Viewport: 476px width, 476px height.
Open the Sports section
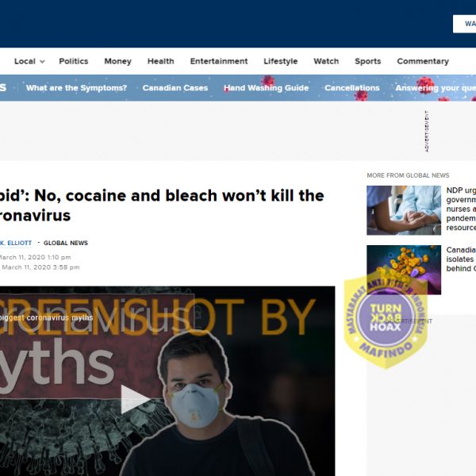367,61
